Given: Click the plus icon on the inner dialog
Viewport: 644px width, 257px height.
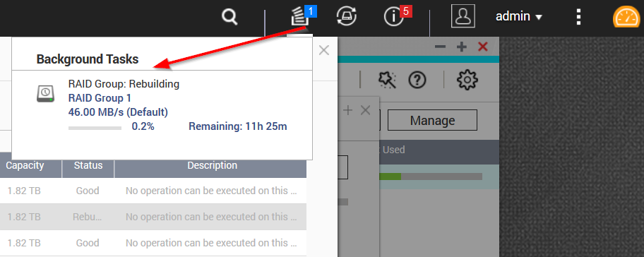Looking at the screenshot, I should (347, 110).
